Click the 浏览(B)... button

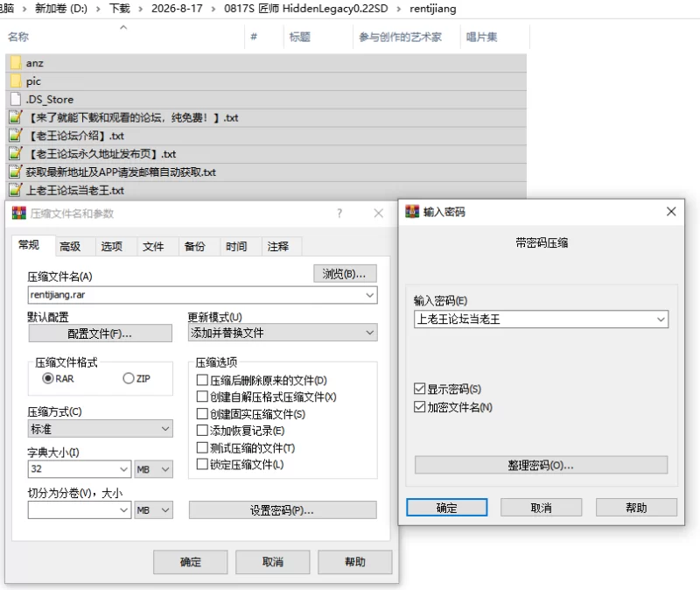pos(345,273)
